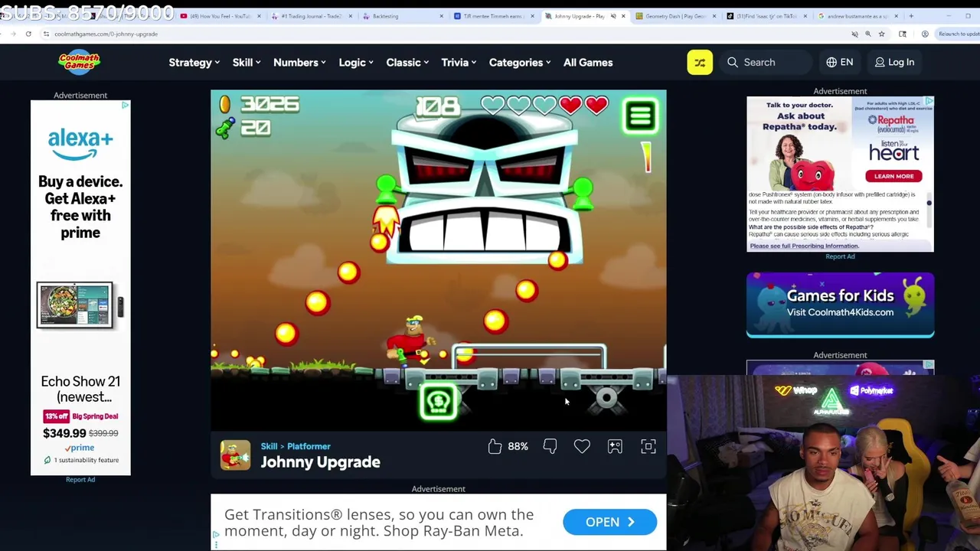This screenshot has height=551, width=980.
Task: Click the Platformer breadcrumb link
Action: (309, 446)
